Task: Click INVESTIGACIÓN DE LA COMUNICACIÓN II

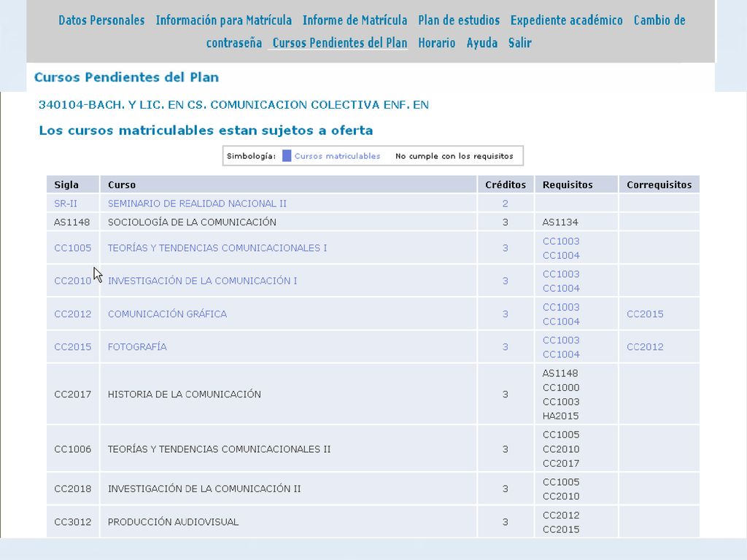Action: click(x=204, y=489)
